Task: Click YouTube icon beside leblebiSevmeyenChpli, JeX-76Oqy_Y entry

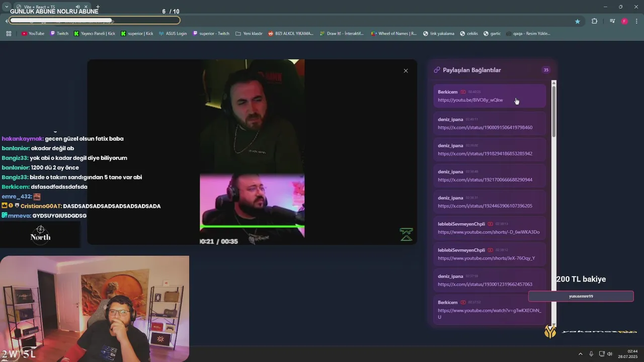Action: pos(490,250)
